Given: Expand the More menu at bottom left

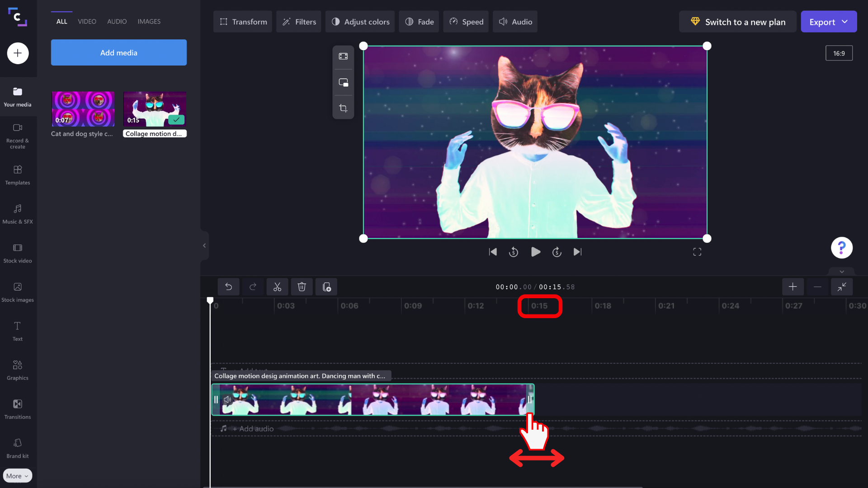Looking at the screenshot, I should (x=17, y=475).
